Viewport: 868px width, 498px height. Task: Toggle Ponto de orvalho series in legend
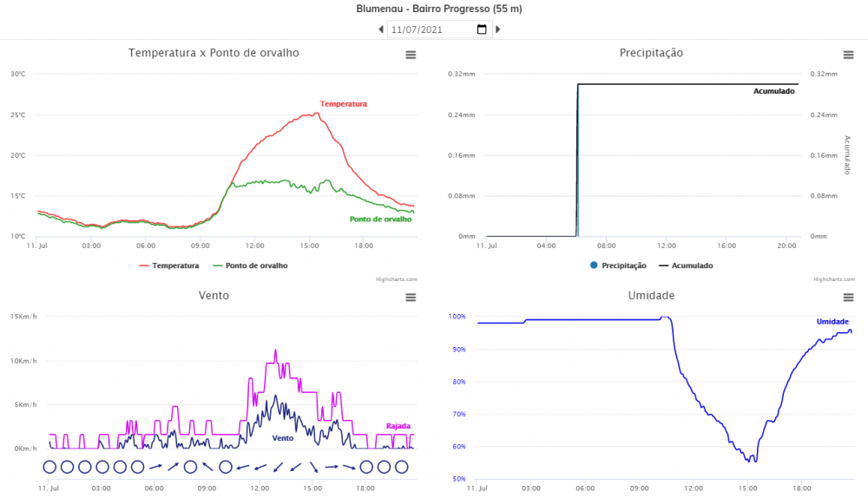250,265
